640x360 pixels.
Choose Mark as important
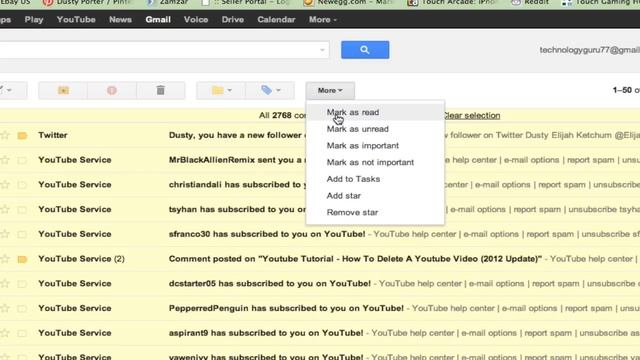375,146
